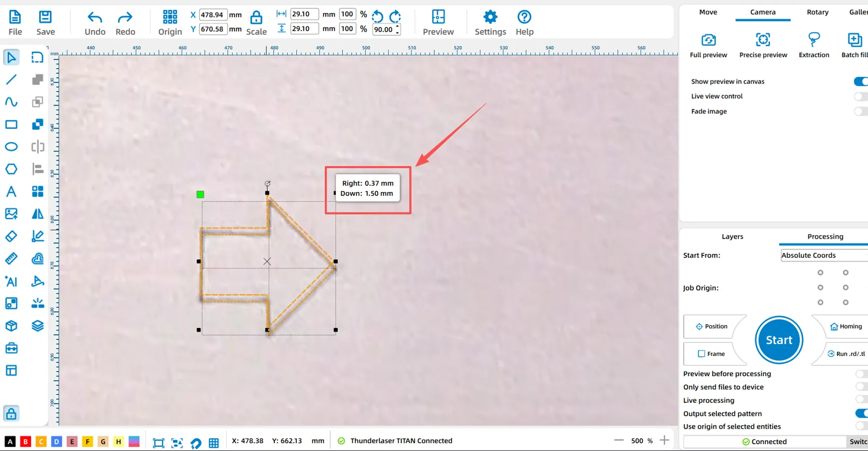Screen dimensions: 868x451
Task: Open the Start From dropdown
Action: [x=824, y=255]
